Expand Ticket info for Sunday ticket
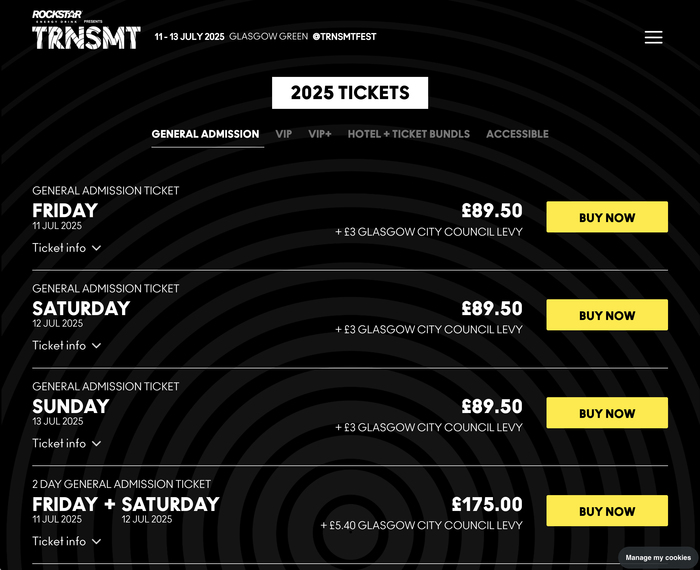Viewport: 700px width, 570px height. (x=66, y=444)
